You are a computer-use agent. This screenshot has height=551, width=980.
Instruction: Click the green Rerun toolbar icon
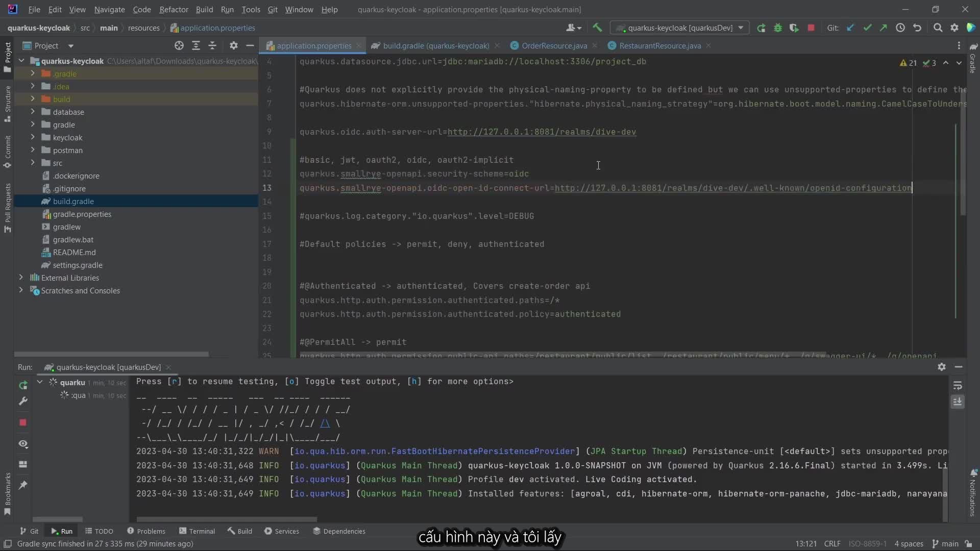761,28
